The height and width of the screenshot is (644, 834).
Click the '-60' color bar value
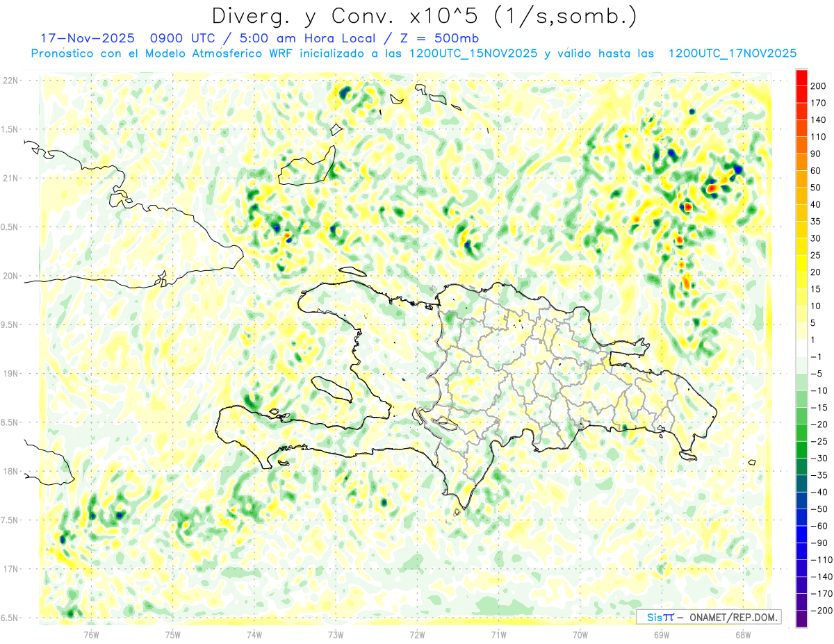click(819, 525)
